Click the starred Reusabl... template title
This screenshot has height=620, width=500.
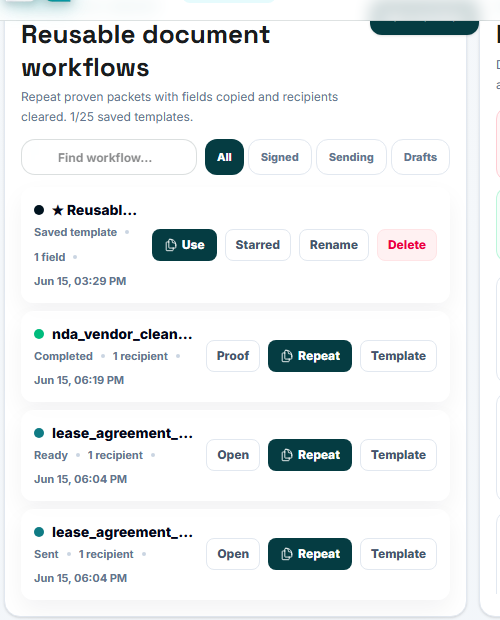pos(94,210)
